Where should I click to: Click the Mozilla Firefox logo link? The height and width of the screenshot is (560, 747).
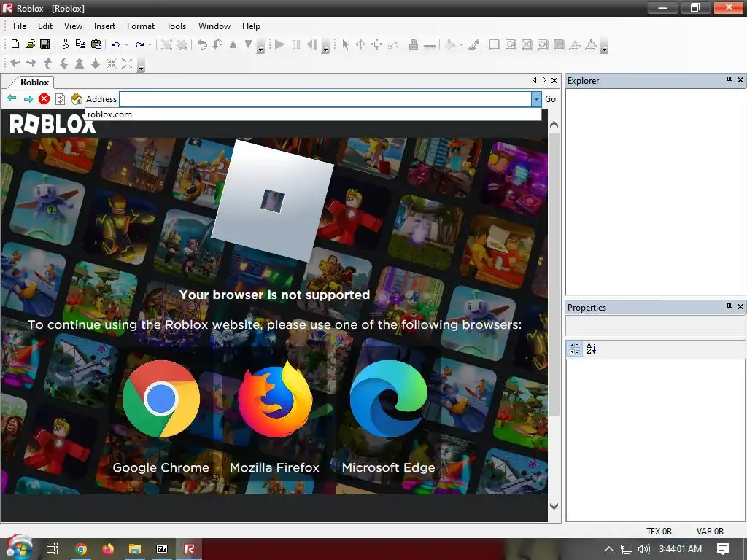click(275, 399)
